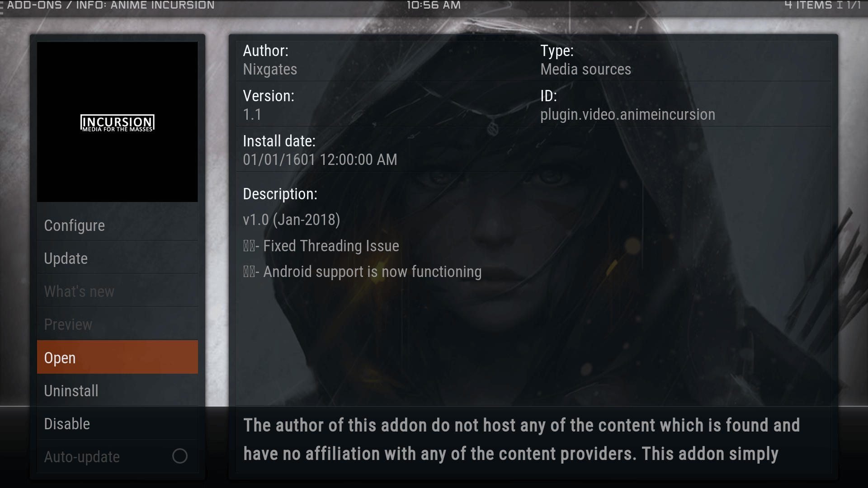
Task: Disable the Anime Incursion addon
Action: point(118,423)
